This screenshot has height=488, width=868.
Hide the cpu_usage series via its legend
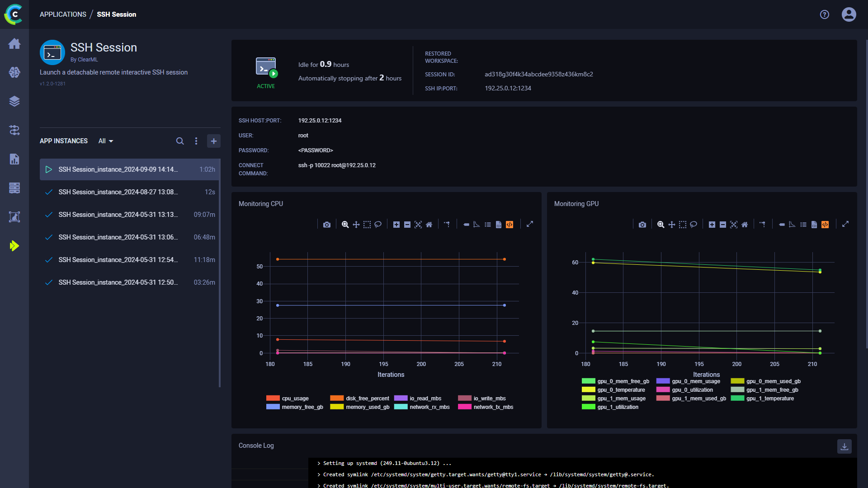[295, 398]
